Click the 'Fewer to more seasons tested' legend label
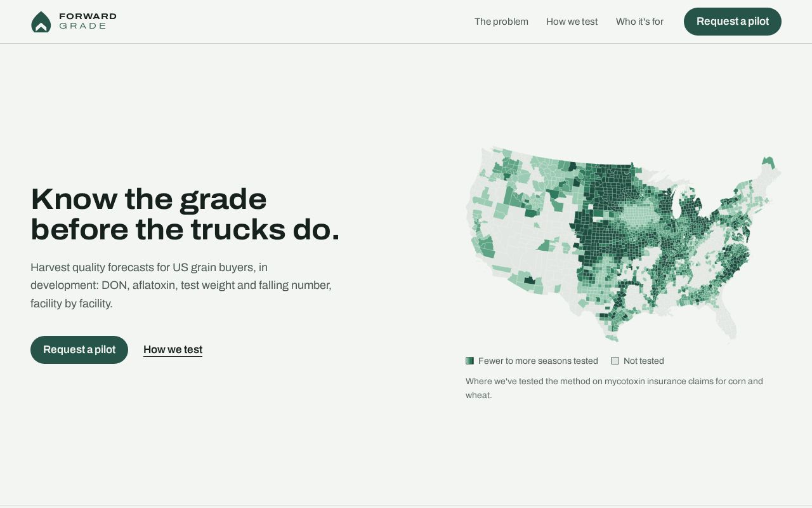 pyautogui.click(x=538, y=361)
